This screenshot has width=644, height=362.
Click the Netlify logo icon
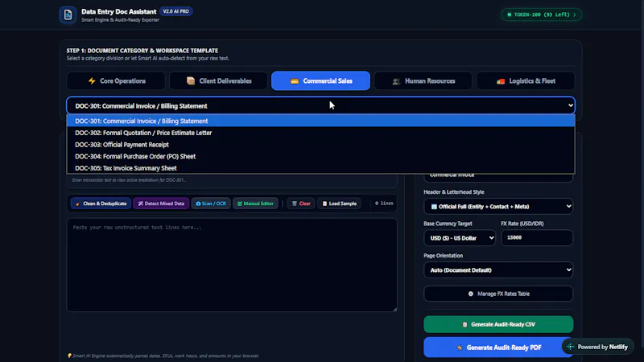pyautogui.click(x=570, y=347)
